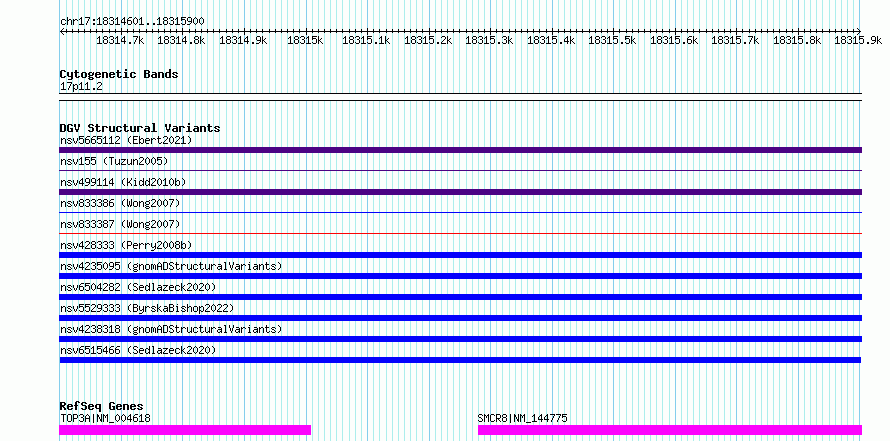Click the 17p11.2 band label
This screenshot has height=441, width=890.
tap(81, 87)
